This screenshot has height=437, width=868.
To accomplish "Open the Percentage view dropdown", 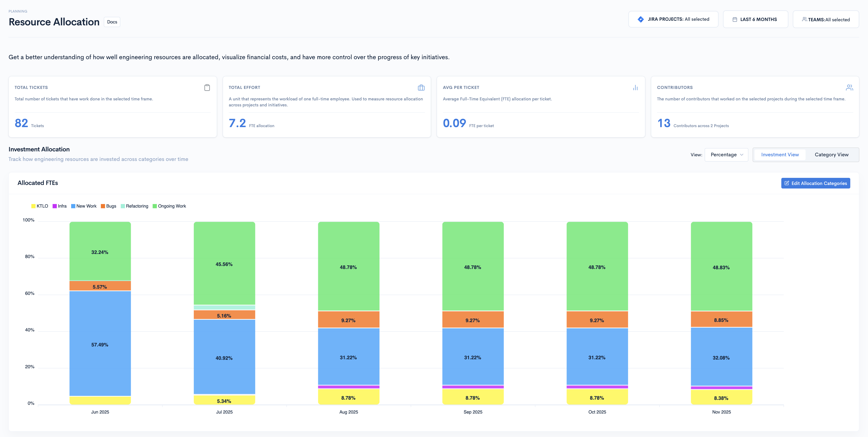I will (x=726, y=155).
